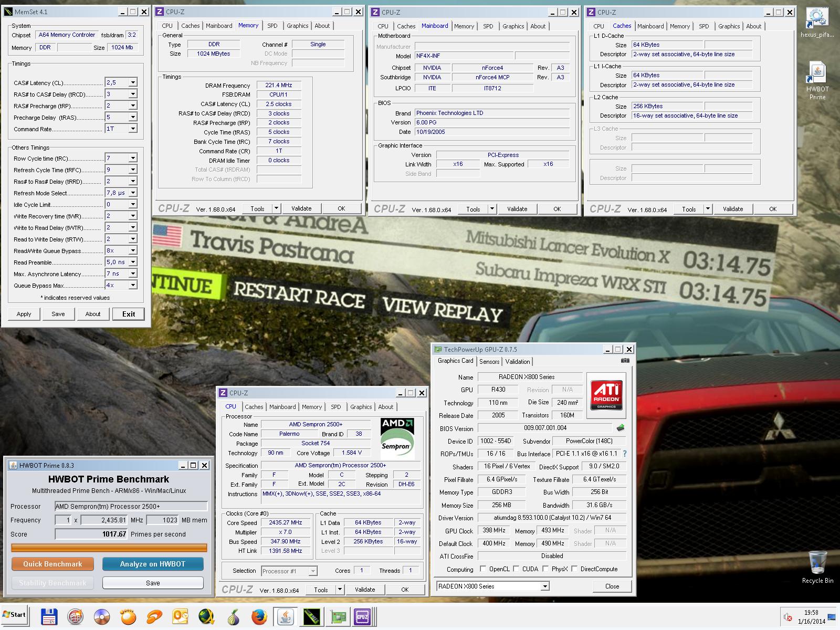Click the MemSet title bar icon

click(x=8, y=12)
